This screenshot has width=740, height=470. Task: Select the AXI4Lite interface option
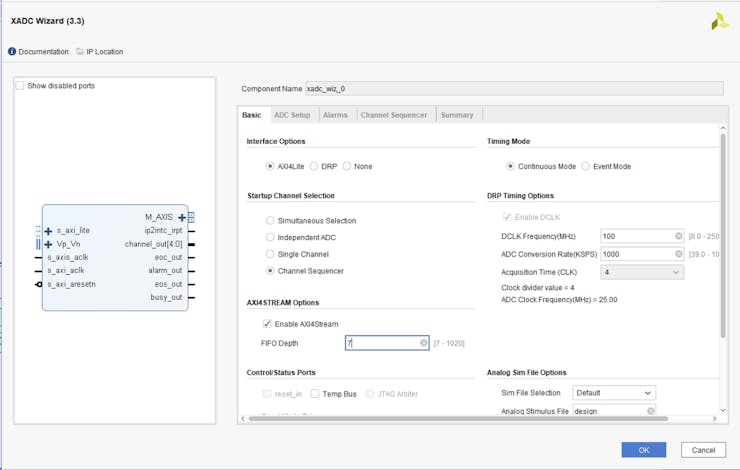(x=270, y=166)
